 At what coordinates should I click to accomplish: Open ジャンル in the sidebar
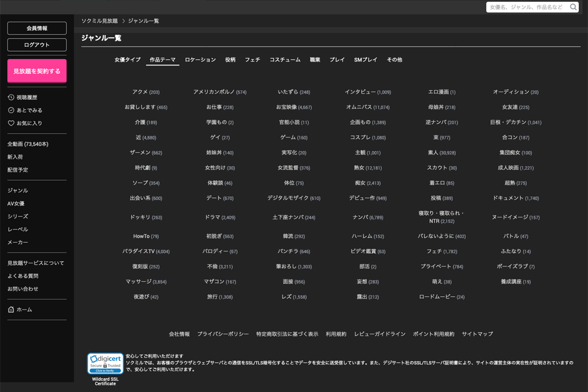click(18, 191)
